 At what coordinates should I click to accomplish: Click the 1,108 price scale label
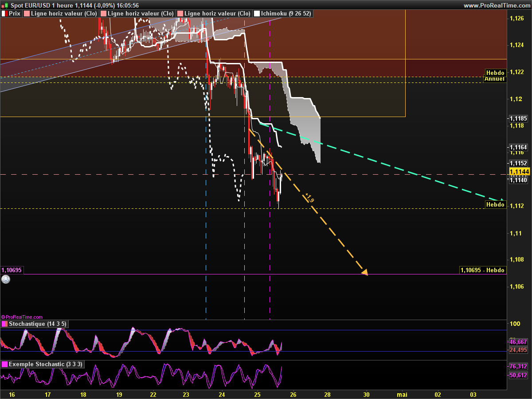point(517,260)
